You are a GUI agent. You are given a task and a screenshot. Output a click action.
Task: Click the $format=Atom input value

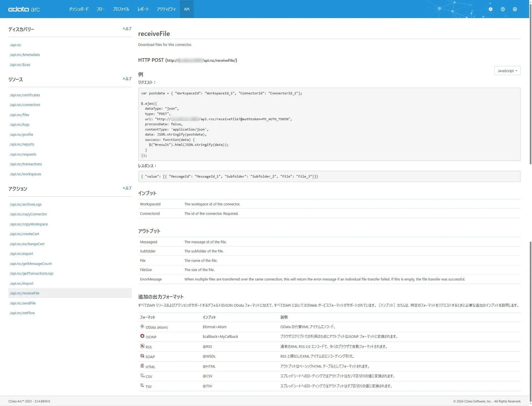click(x=215, y=327)
